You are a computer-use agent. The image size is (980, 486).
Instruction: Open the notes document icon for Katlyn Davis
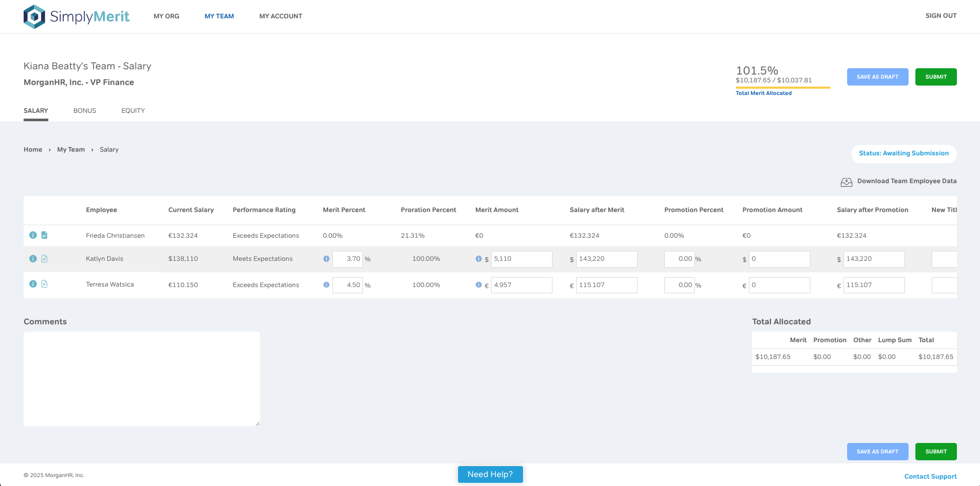44,258
